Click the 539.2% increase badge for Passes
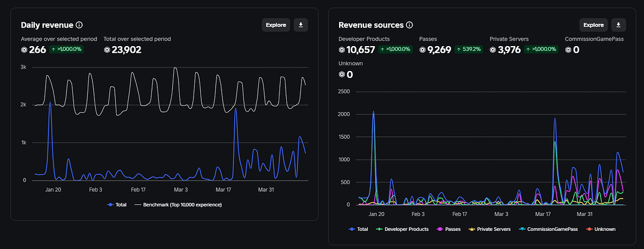 (468, 49)
